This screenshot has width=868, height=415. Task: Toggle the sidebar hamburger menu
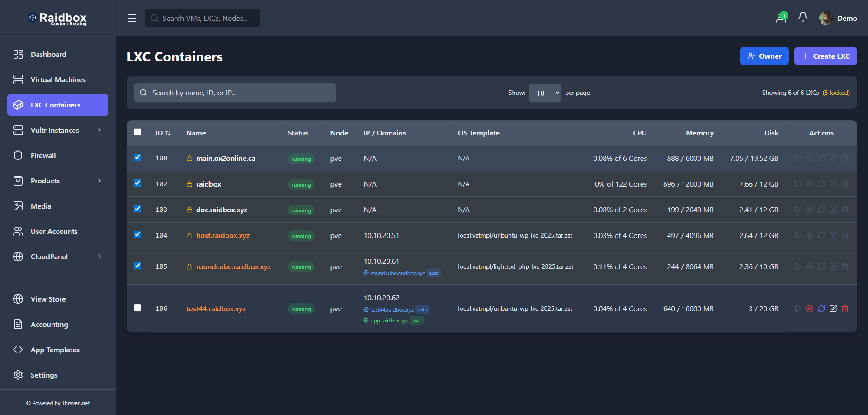[x=132, y=18]
